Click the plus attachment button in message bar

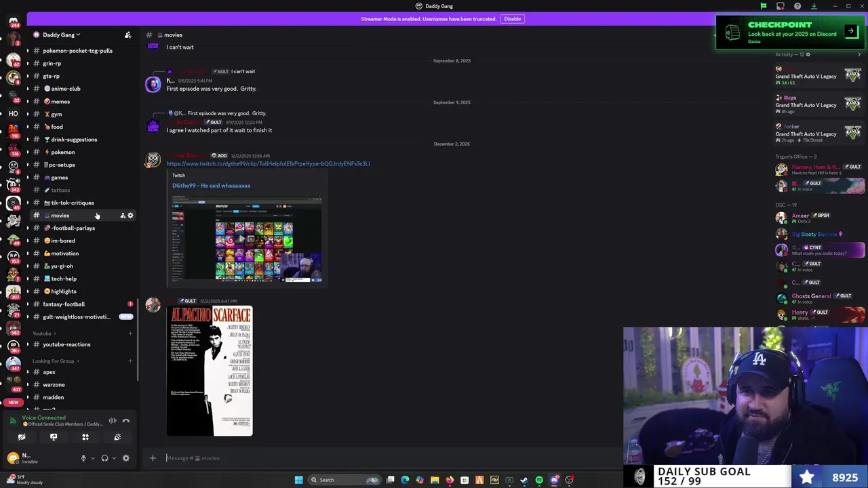153,458
